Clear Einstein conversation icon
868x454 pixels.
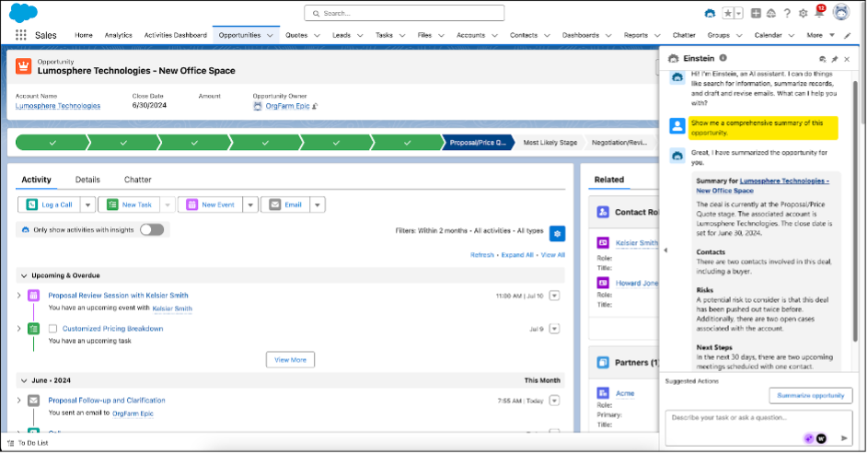(823, 59)
